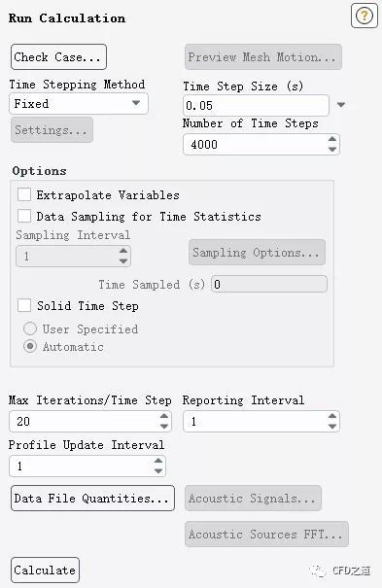Increase Profile Update Interval with up arrow
The height and width of the screenshot is (588, 382).
click(158, 461)
